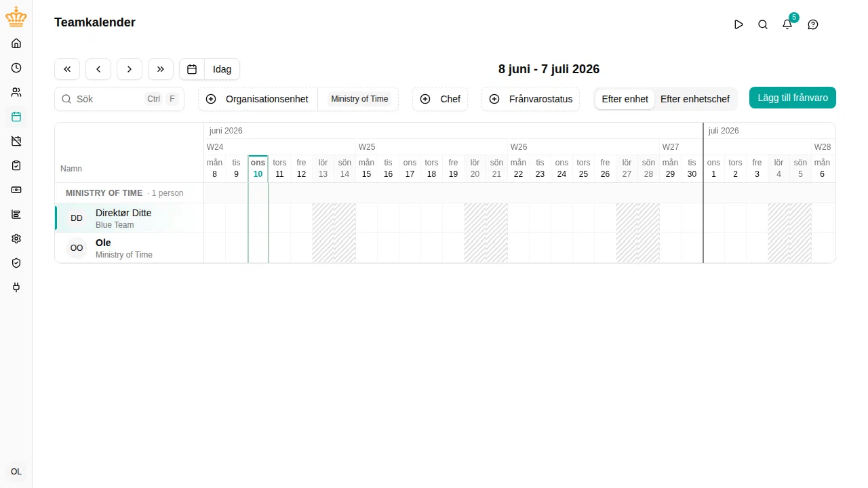Click the W25 week label
The image size is (868, 488).
click(x=367, y=147)
